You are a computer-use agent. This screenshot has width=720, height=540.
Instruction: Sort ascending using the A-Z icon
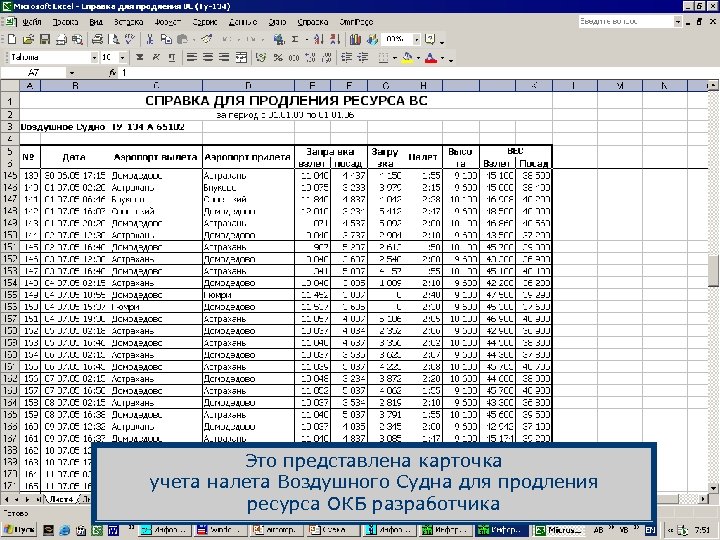coord(319,39)
